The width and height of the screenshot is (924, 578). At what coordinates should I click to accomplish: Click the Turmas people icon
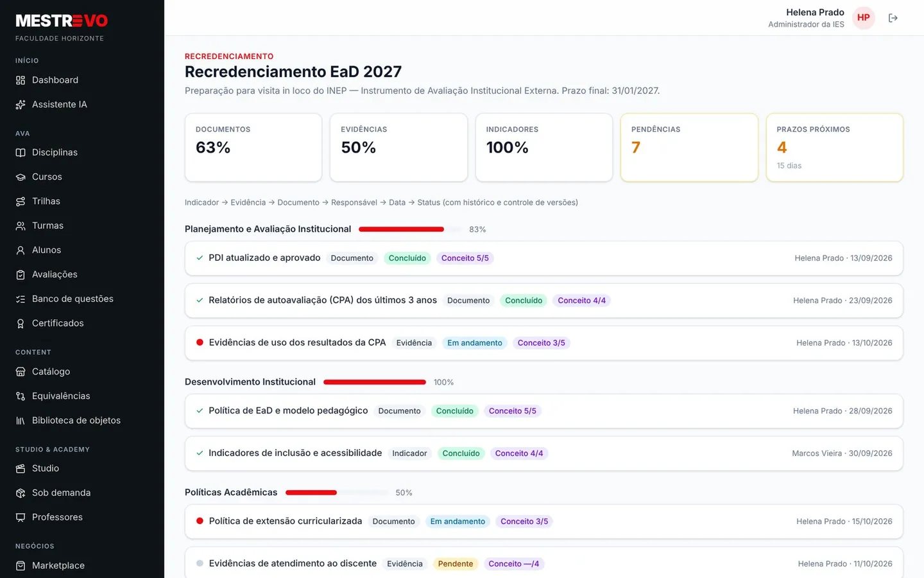point(21,226)
